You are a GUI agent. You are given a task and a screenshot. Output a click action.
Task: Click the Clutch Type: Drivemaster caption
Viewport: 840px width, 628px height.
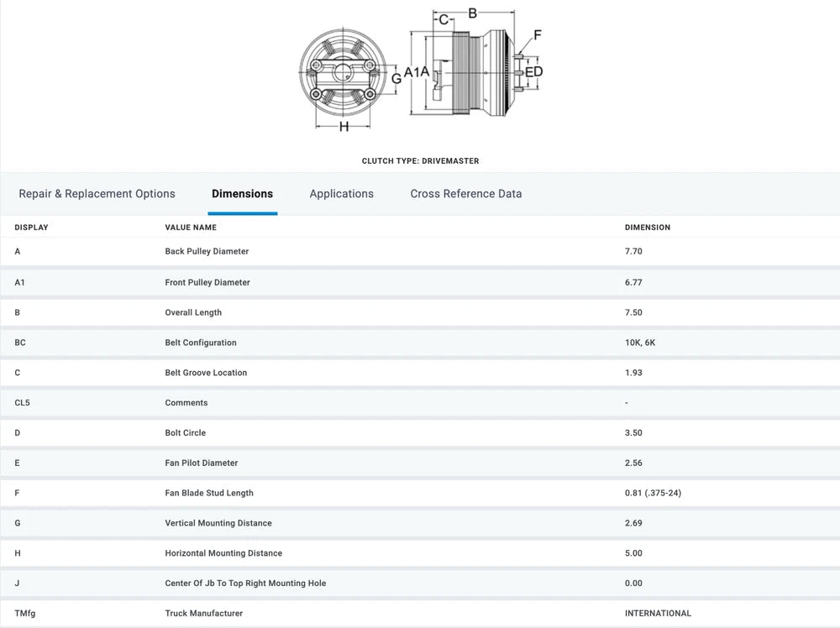point(420,161)
